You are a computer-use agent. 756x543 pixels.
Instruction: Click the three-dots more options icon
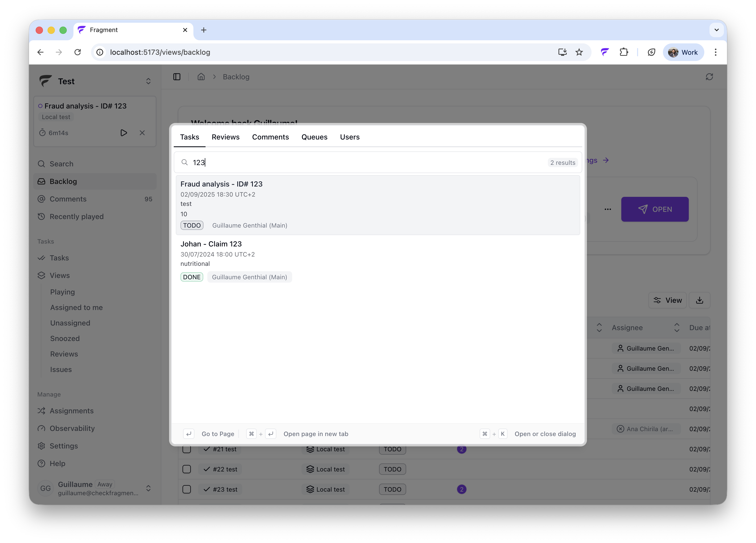tap(608, 210)
